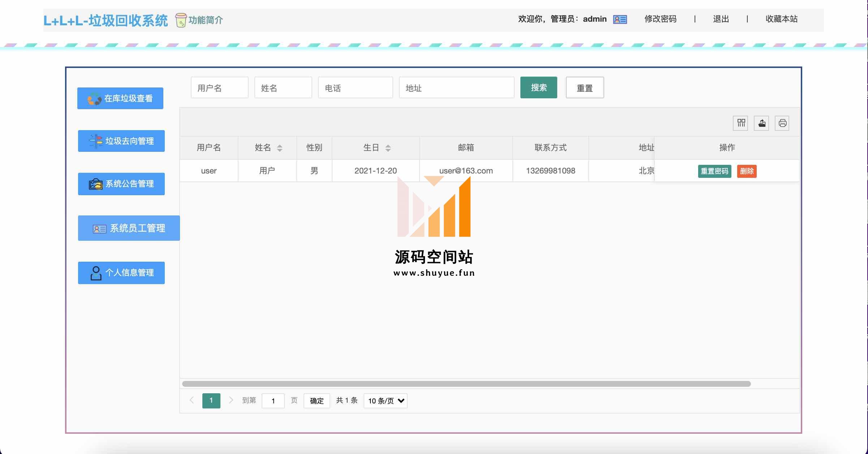Click the 收藏本站 link

[782, 19]
